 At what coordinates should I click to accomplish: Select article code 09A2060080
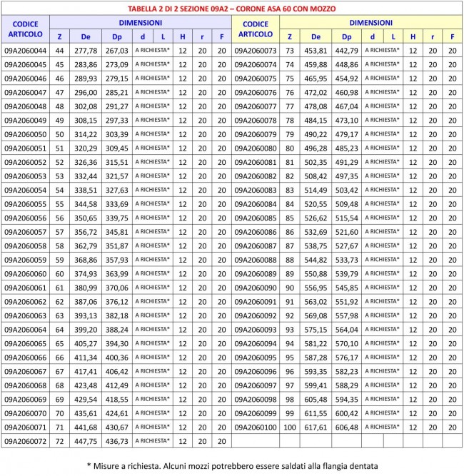click(256, 148)
